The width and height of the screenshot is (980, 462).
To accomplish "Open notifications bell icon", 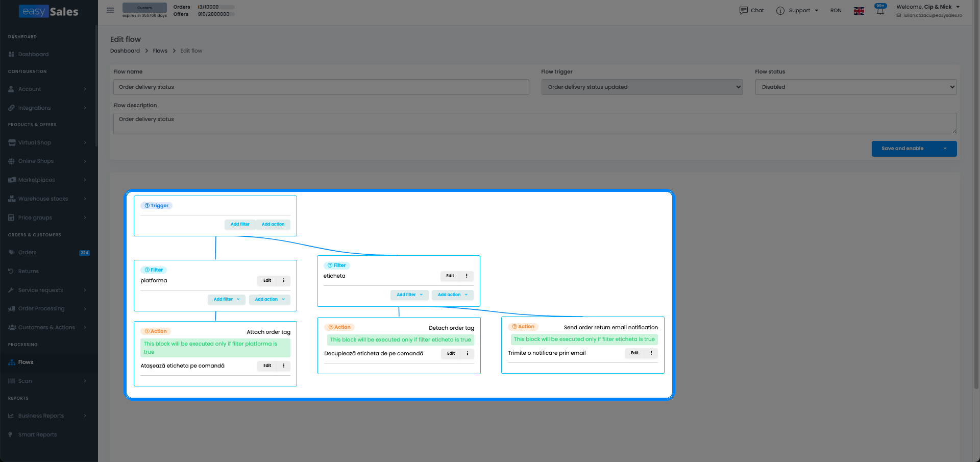I will pos(880,11).
